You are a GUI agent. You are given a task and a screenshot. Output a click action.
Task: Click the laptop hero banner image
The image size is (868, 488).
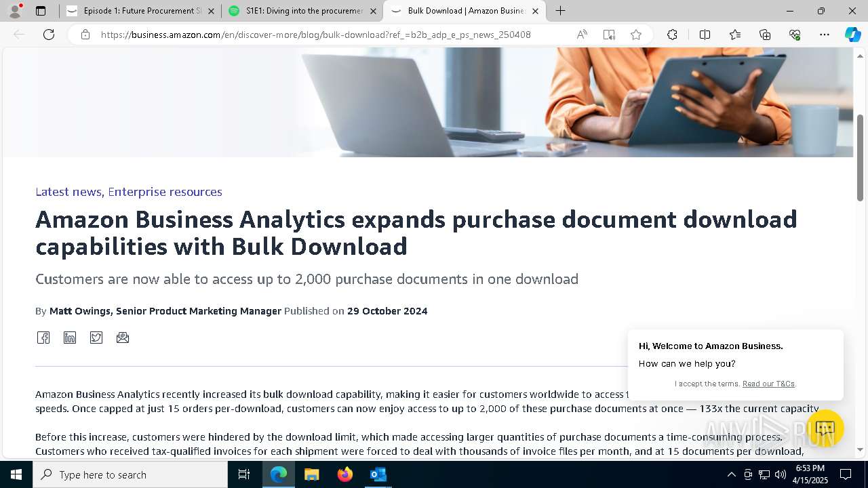coord(427,102)
